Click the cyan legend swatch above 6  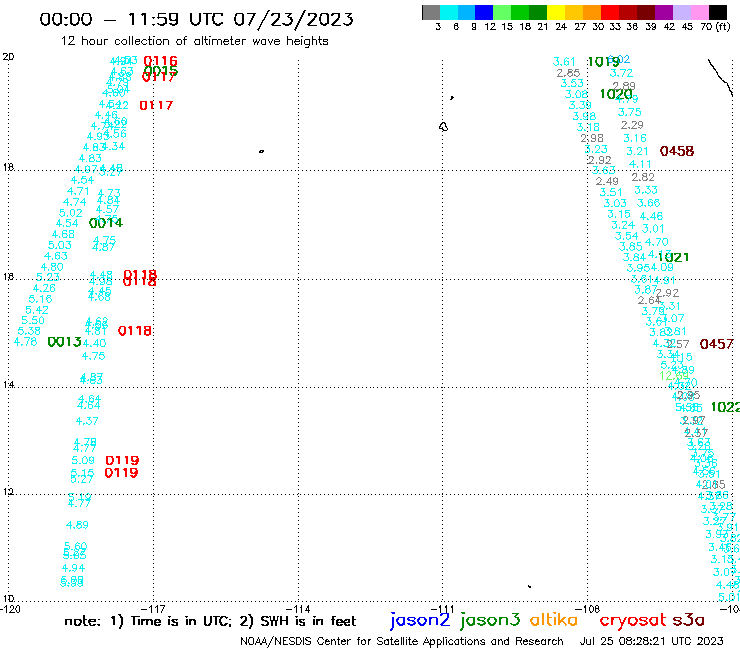click(448, 12)
